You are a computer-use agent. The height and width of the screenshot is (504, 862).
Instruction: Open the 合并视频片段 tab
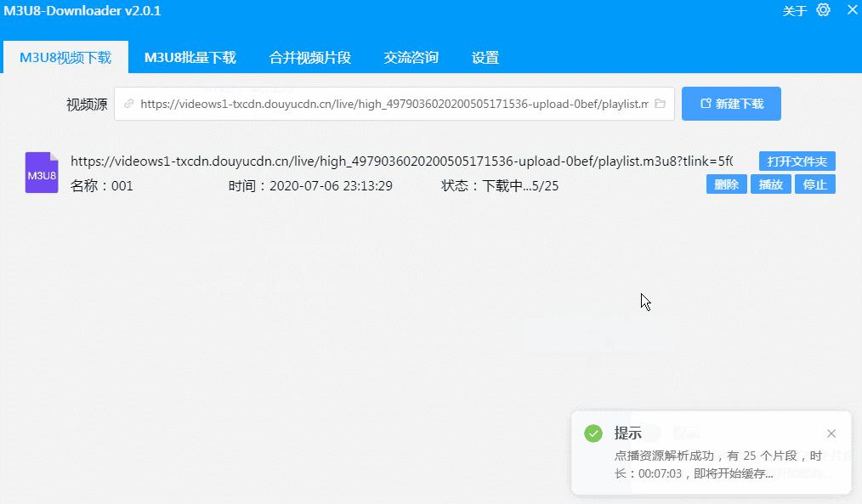point(310,57)
